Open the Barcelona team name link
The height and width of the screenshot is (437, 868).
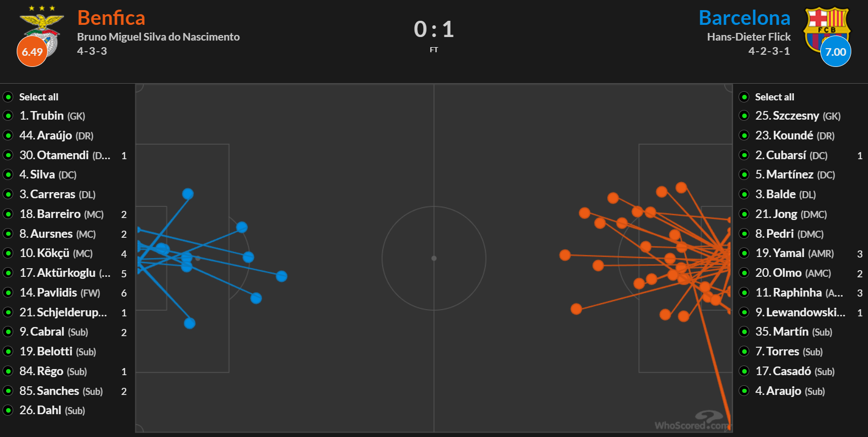pos(744,18)
